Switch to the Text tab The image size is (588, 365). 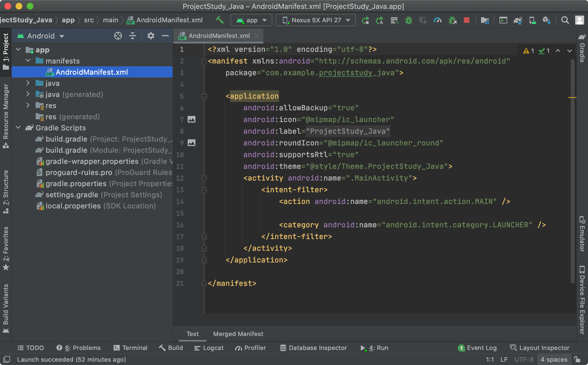point(192,334)
